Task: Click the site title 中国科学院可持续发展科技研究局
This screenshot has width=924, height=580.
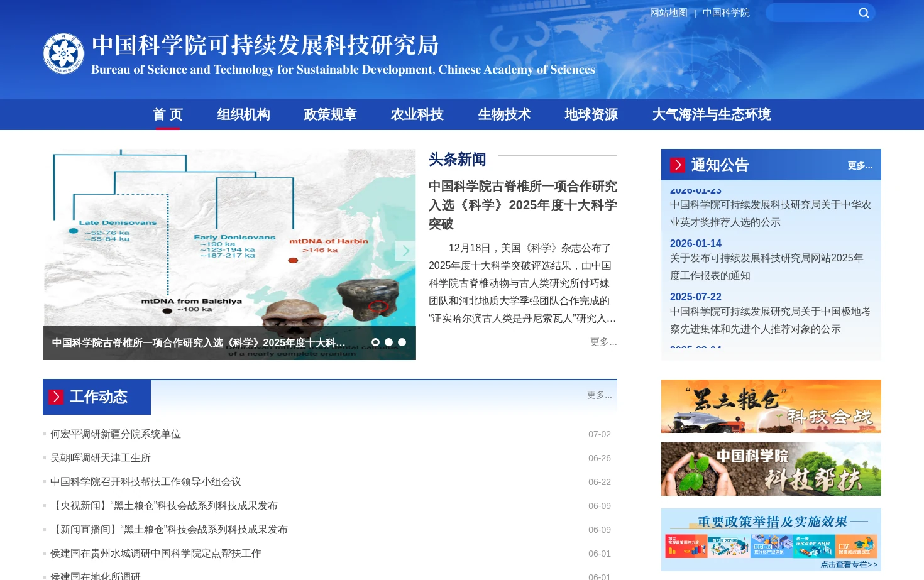Action: click(265, 45)
